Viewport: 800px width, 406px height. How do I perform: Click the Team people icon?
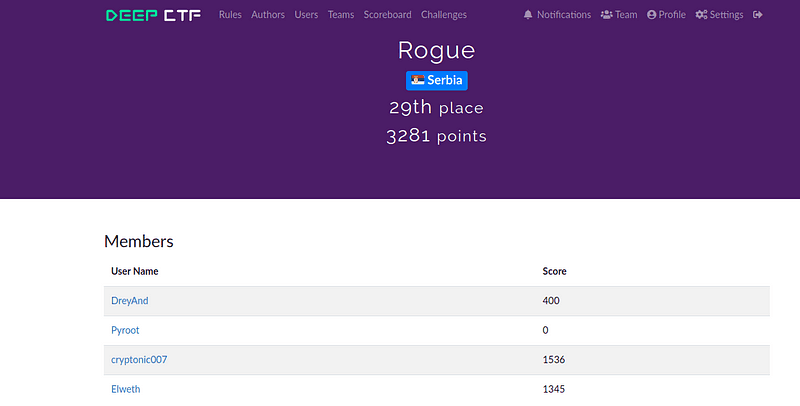(606, 15)
